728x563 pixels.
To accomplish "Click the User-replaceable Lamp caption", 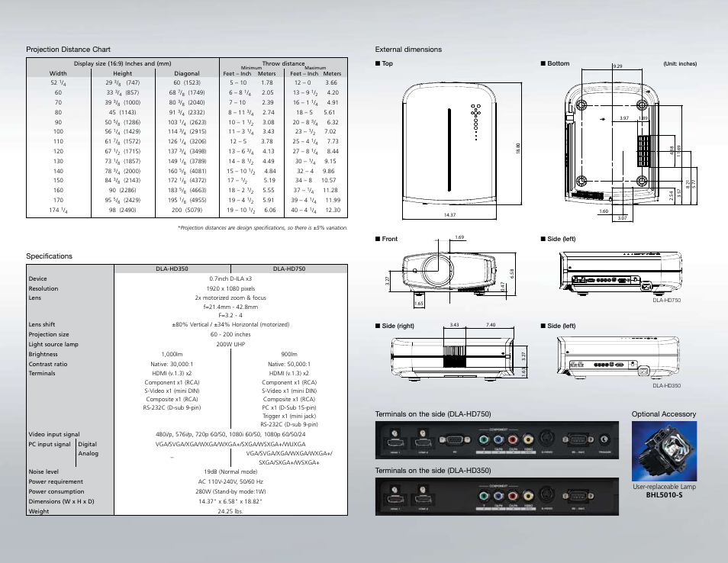I will point(664,487).
